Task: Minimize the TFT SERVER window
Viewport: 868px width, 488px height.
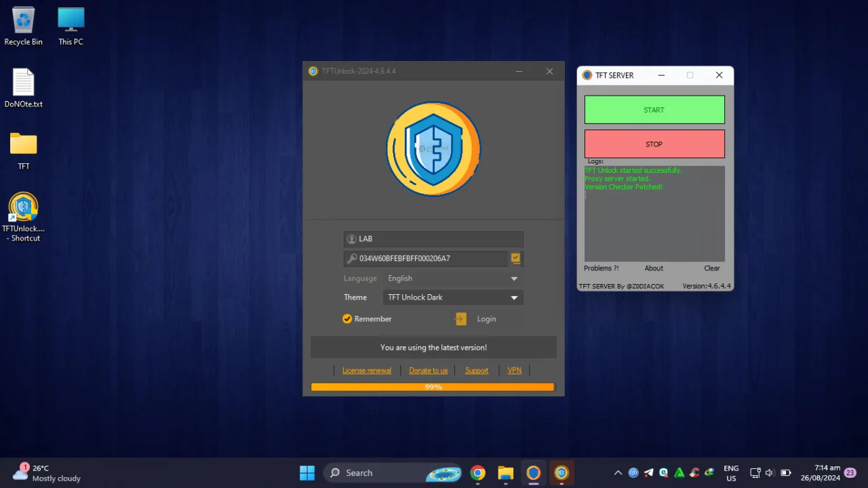Action: coord(661,75)
